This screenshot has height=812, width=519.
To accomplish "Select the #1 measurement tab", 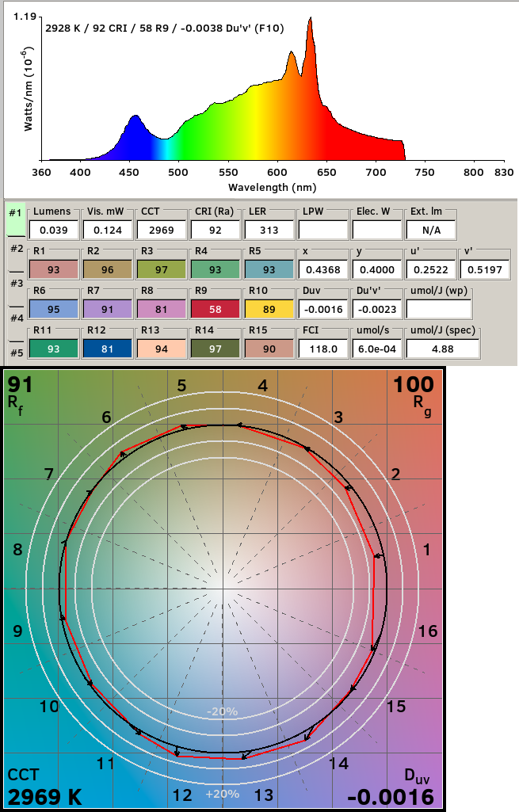I will [16, 218].
